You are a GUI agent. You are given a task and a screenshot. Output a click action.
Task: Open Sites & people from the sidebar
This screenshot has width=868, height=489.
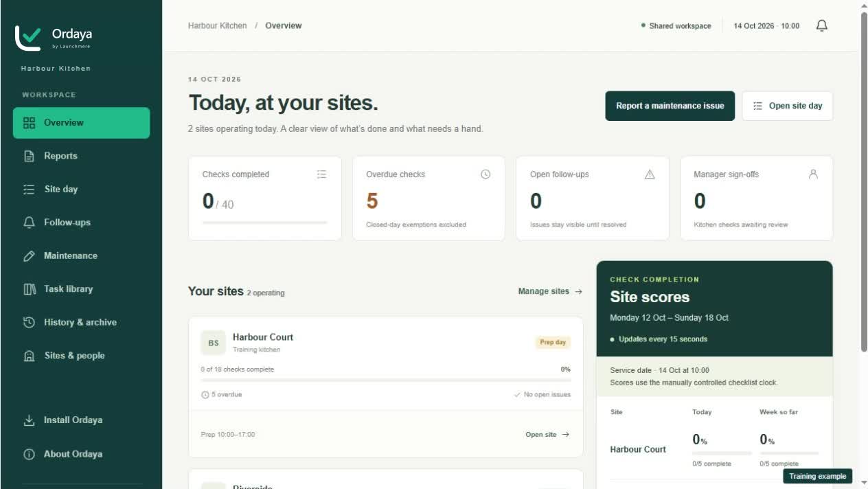click(81, 356)
